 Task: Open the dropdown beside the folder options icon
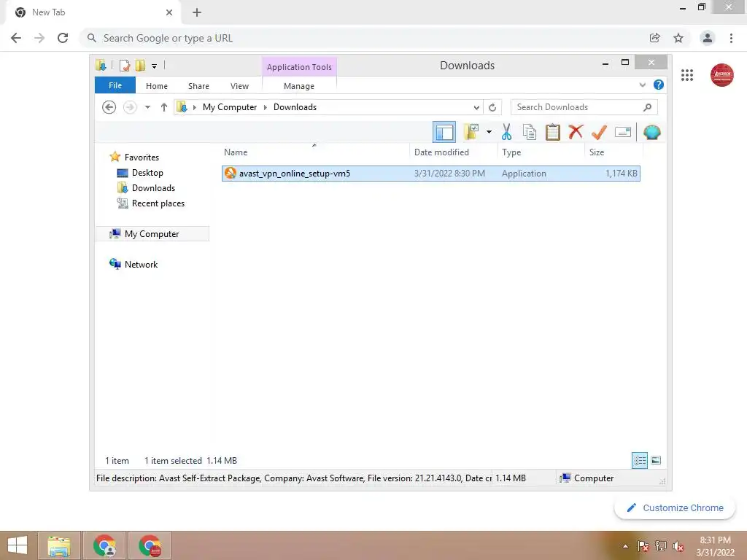coord(489,131)
